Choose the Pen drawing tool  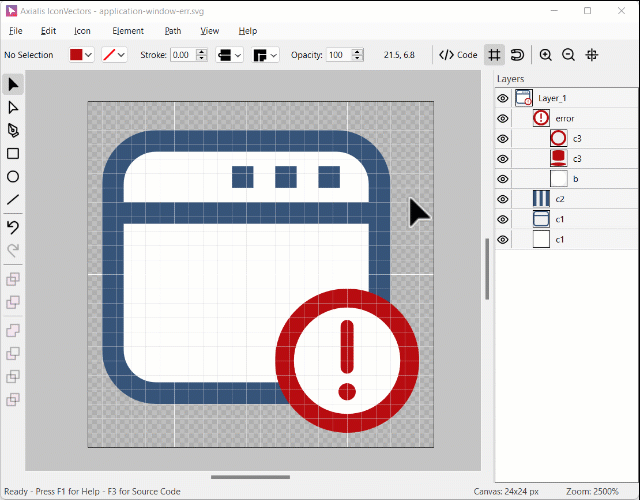click(13, 131)
